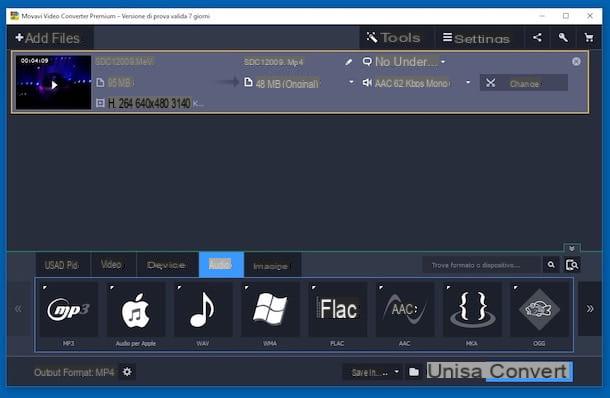This screenshot has height=398, width=610.
Task: Expand FLAC presets corner arrow
Action: click(x=314, y=288)
